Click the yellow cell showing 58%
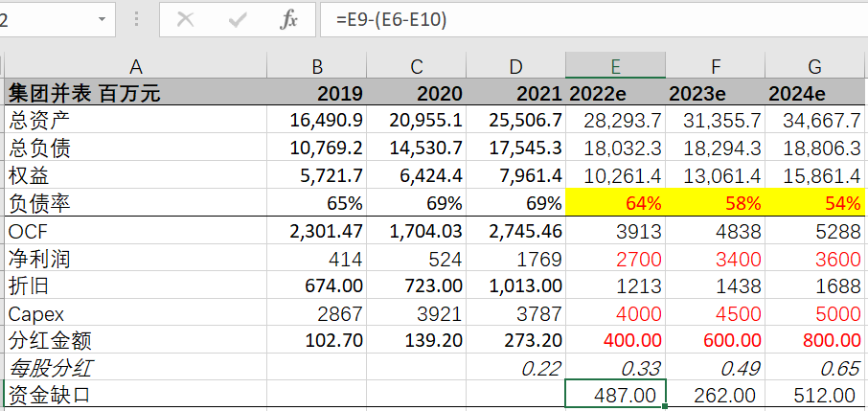Viewport: 868px width, 411px height. pos(716,203)
